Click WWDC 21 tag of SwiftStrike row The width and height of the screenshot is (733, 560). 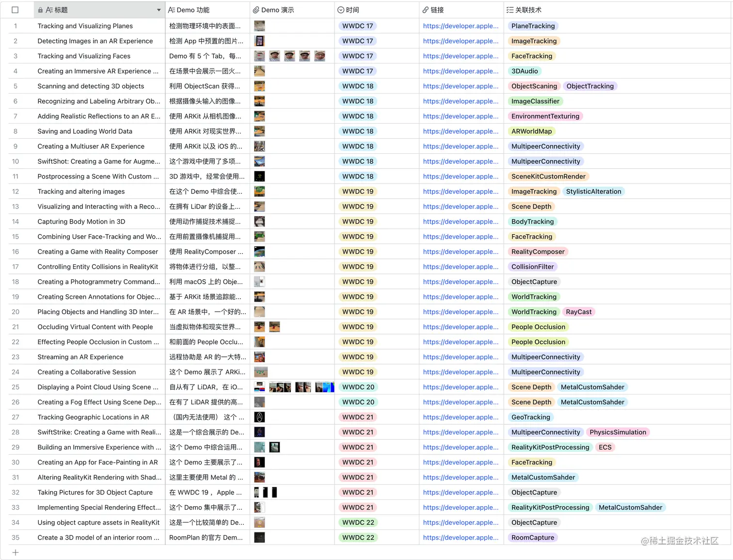358,432
